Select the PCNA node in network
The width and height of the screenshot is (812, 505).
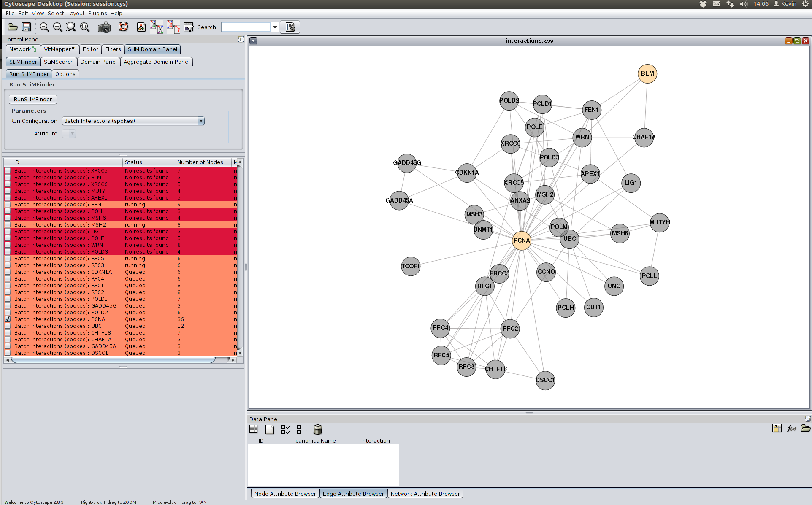tap(521, 240)
